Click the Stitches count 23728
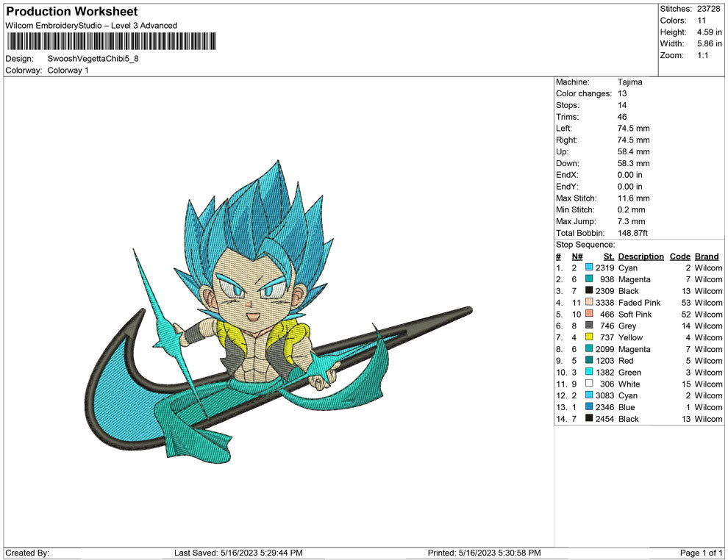 pos(708,9)
